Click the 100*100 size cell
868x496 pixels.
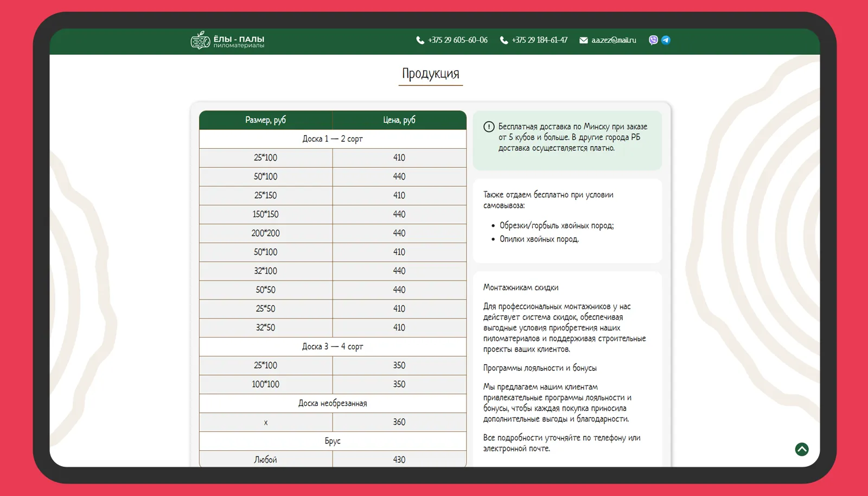(x=266, y=384)
